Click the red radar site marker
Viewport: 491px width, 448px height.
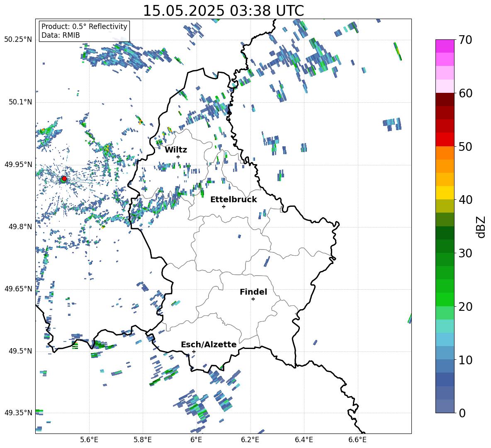click(x=64, y=178)
